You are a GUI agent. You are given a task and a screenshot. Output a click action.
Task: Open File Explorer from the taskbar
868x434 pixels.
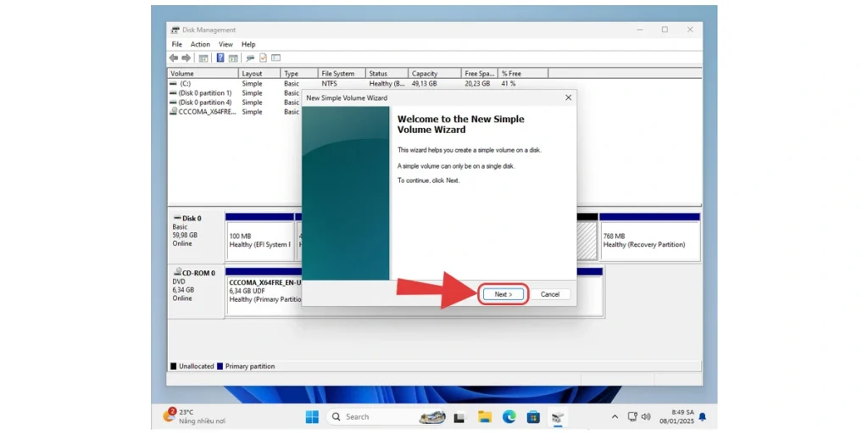tap(485, 416)
